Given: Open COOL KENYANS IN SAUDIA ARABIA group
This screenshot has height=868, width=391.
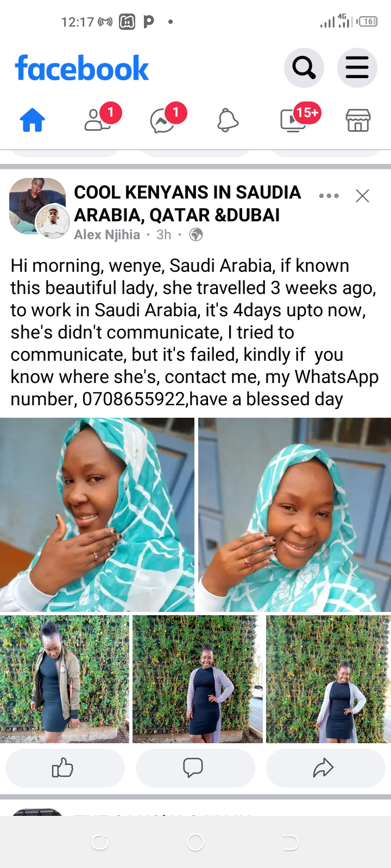Looking at the screenshot, I should [187, 203].
